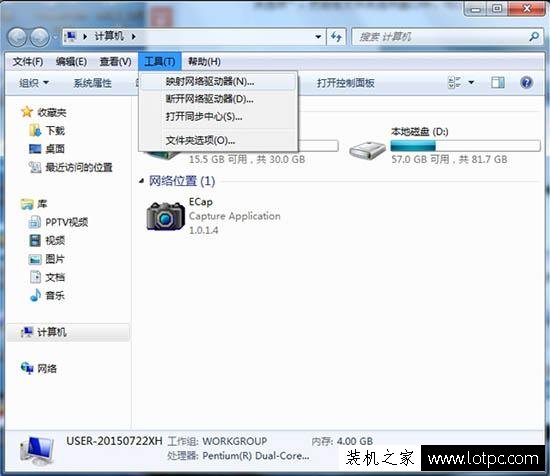Open the 帮助(H) menu
Viewport: 550px width, 476px height.
pyautogui.click(x=204, y=62)
